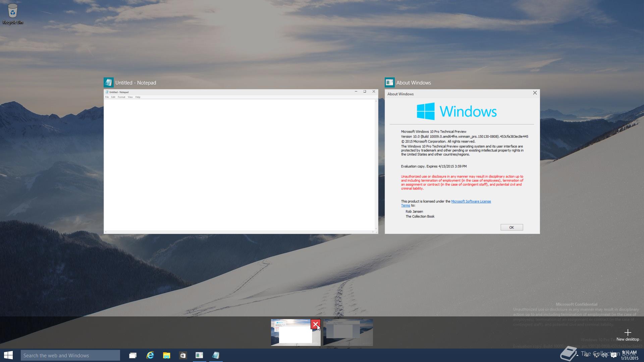Select the Notepad icon on the taskbar
The height and width of the screenshot is (362, 644).
click(216, 355)
